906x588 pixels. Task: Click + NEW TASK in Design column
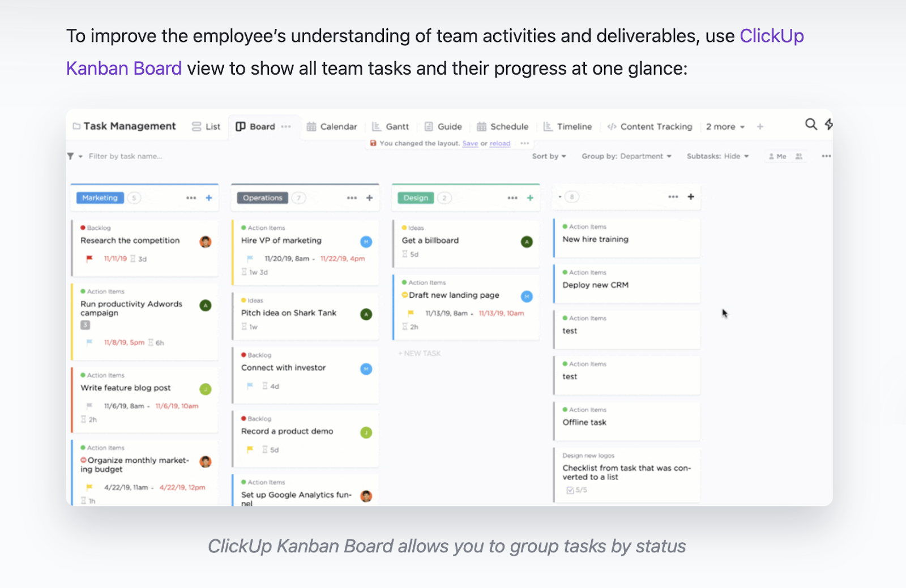420,353
